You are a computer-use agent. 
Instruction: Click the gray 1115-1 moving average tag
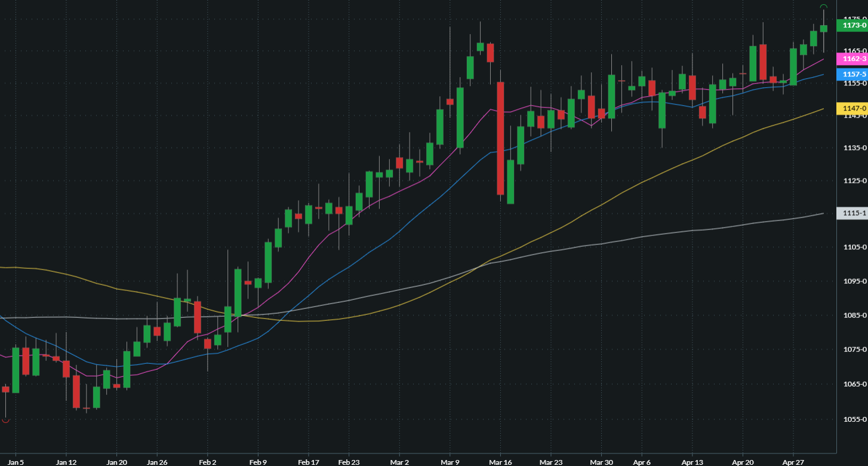tap(852, 213)
